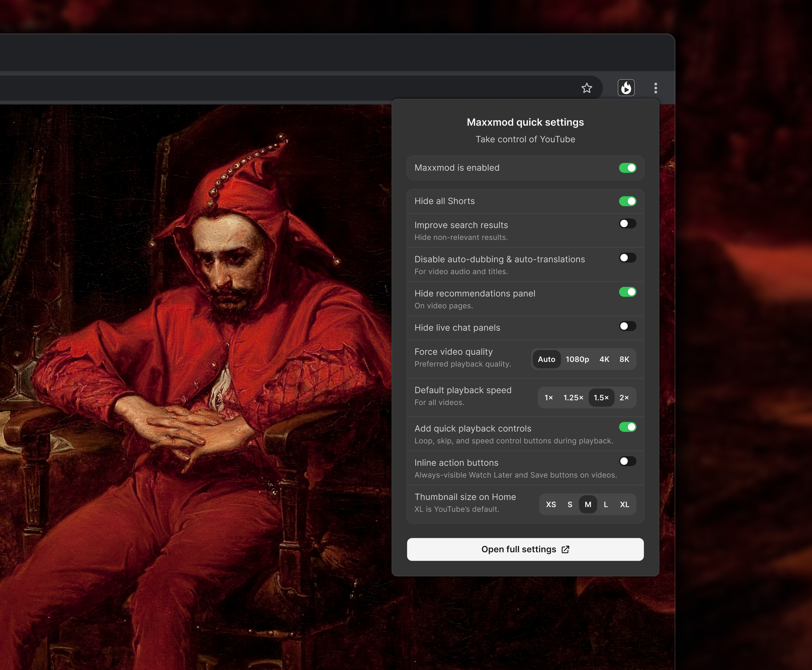Image resolution: width=812 pixels, height=670 pixels.
Task: Choose 8K forced video quality
Action: pyautogui.click(x=624, y=359)
